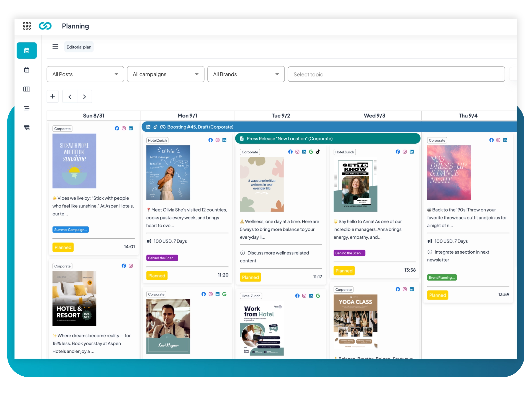
Task: Click Summer Campaign tag on sunshine post
Action: click(x=70, y=229)
